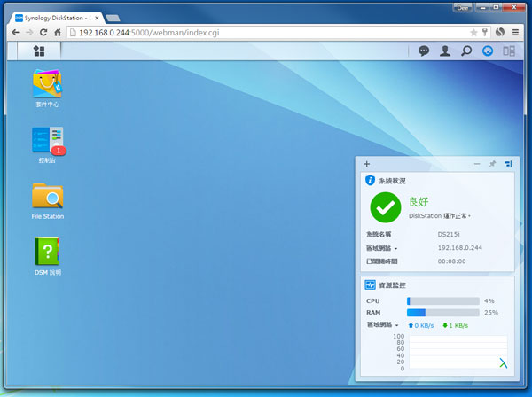Click the RAM usage bar
This screenshot has height=397, width=532.
[x=442, y=313]
